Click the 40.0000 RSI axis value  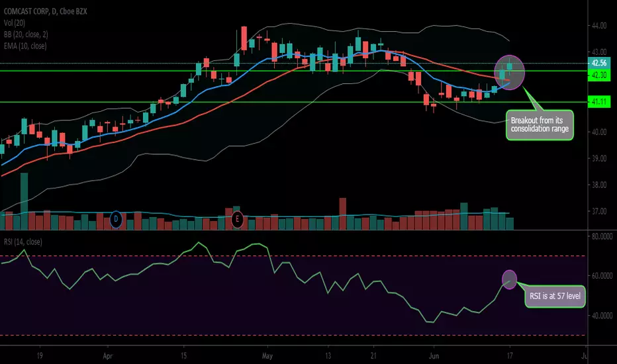(602, 316)
